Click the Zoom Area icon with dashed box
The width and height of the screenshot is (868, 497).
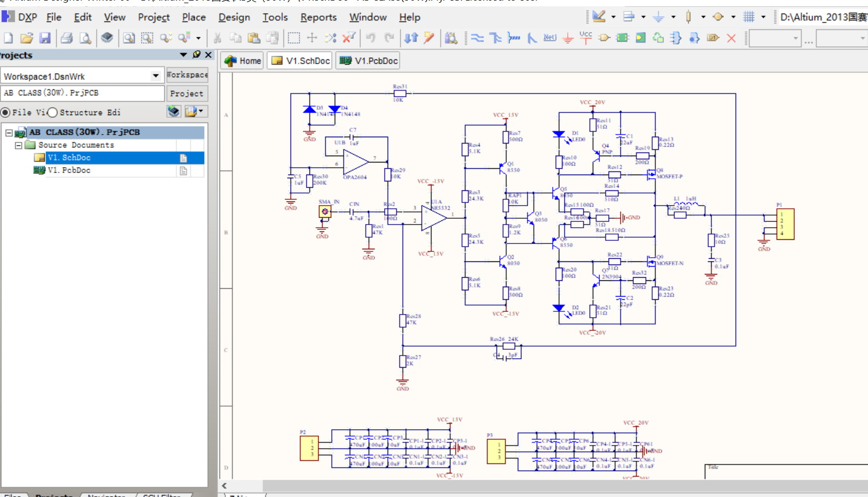point(147,38)
